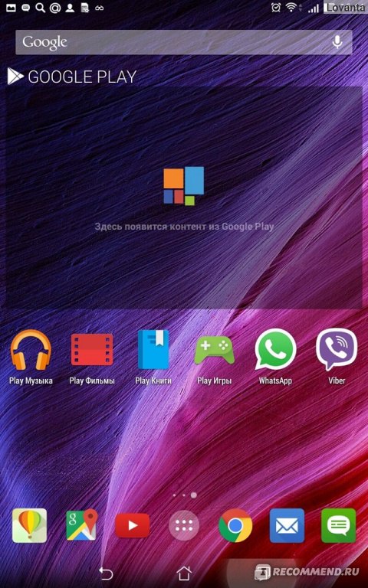The width and height of the screenshot is (368, 588).
Task: Tap the Google Play content placeholder tiles
Action: (x=184, y=185)
